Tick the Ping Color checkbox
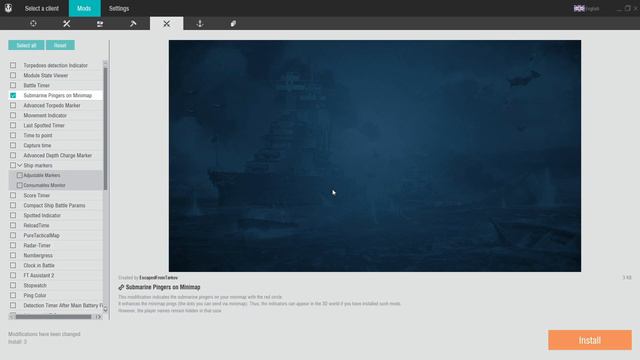This screenshot has width=640, height=360. (13, 296)
